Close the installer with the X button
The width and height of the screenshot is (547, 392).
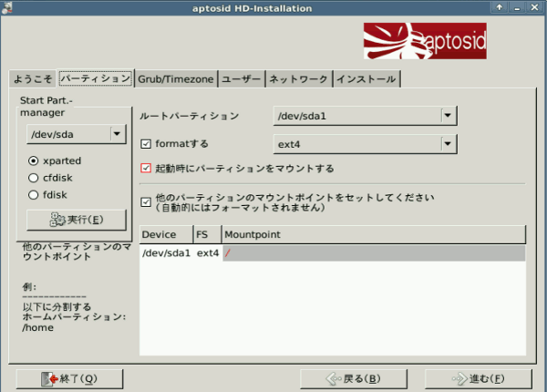535,7
